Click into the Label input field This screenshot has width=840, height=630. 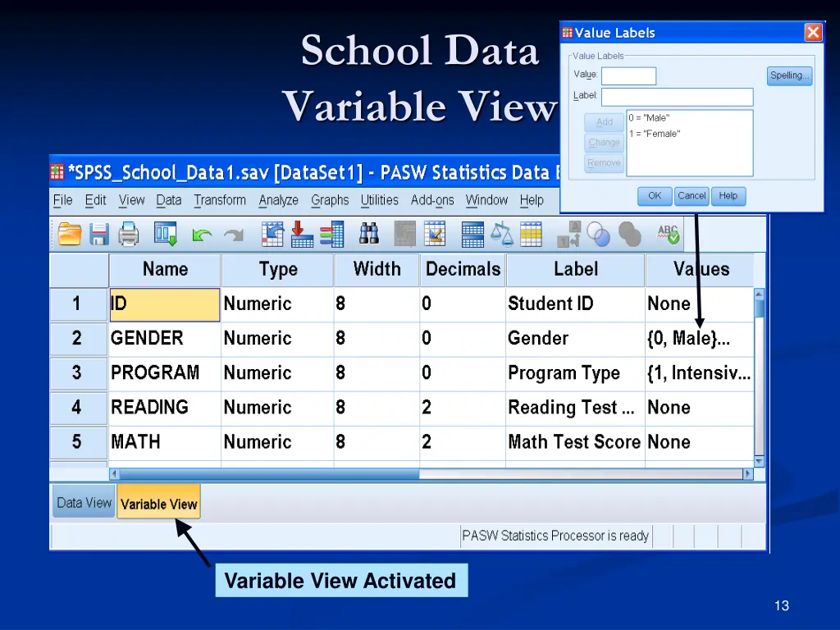point(677,97)
